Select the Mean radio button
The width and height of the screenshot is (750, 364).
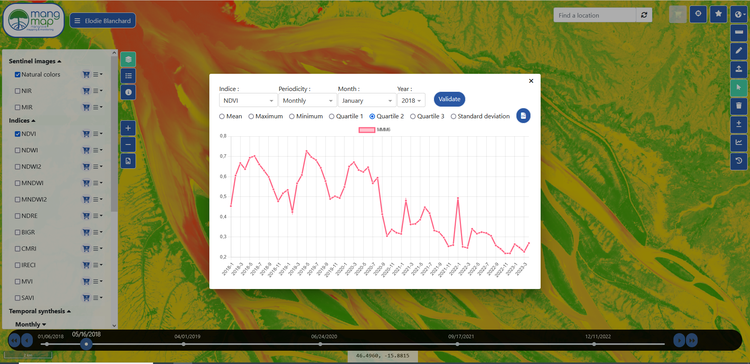tap(221, 116)
